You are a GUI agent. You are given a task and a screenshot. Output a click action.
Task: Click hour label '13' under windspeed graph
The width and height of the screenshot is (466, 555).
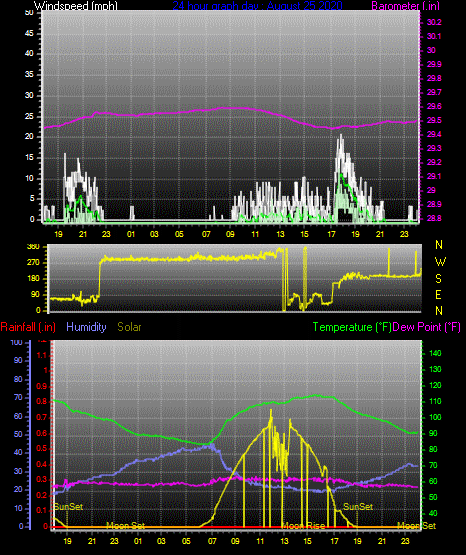click(280, 234)
